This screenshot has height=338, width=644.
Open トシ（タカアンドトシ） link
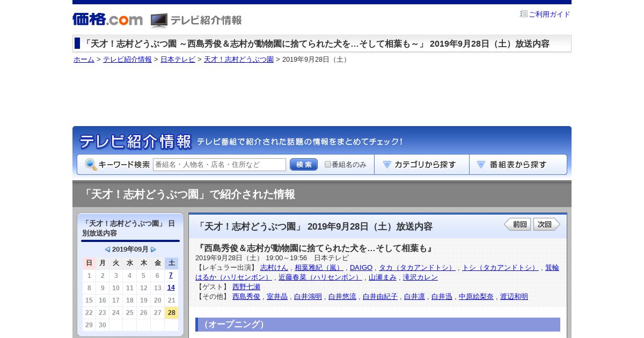coord(500,268)
